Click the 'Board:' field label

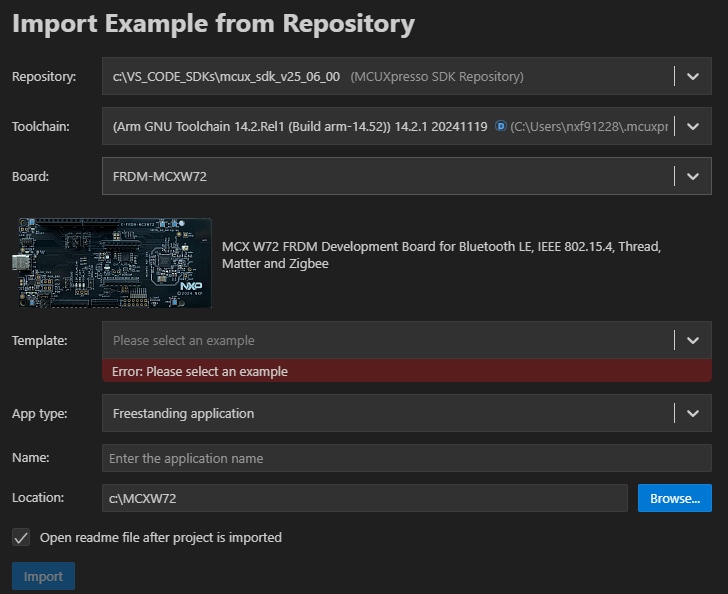click(x=30, y=176)
